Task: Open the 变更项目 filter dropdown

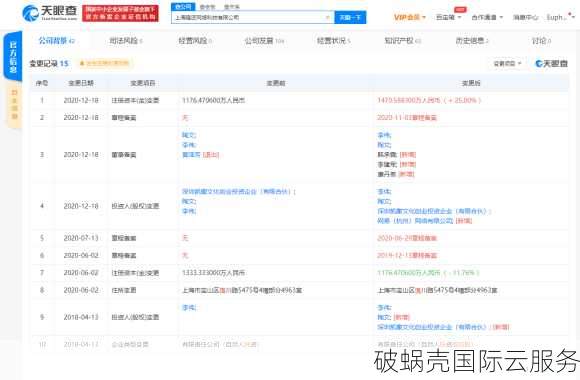Action: 507,64
